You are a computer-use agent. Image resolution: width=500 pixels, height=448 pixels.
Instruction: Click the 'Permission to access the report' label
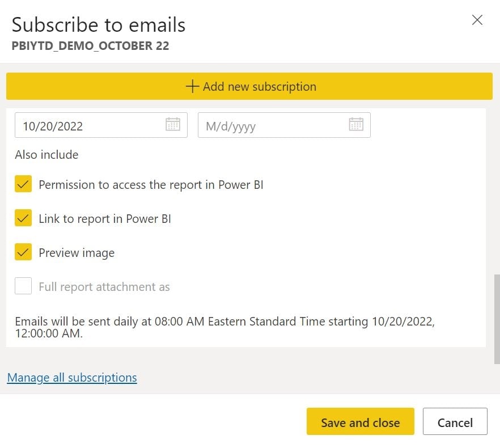coord(151,185)
